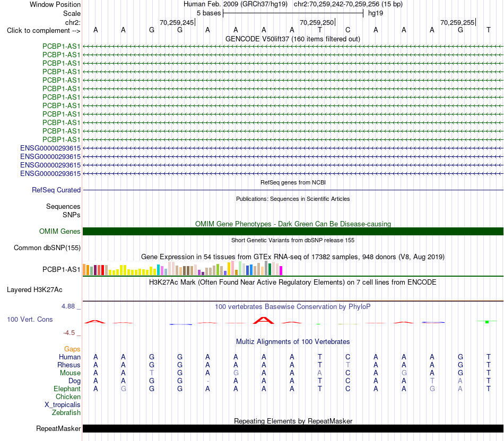Open the Gene Expression in 54 tissues title

tap(293, 257)
